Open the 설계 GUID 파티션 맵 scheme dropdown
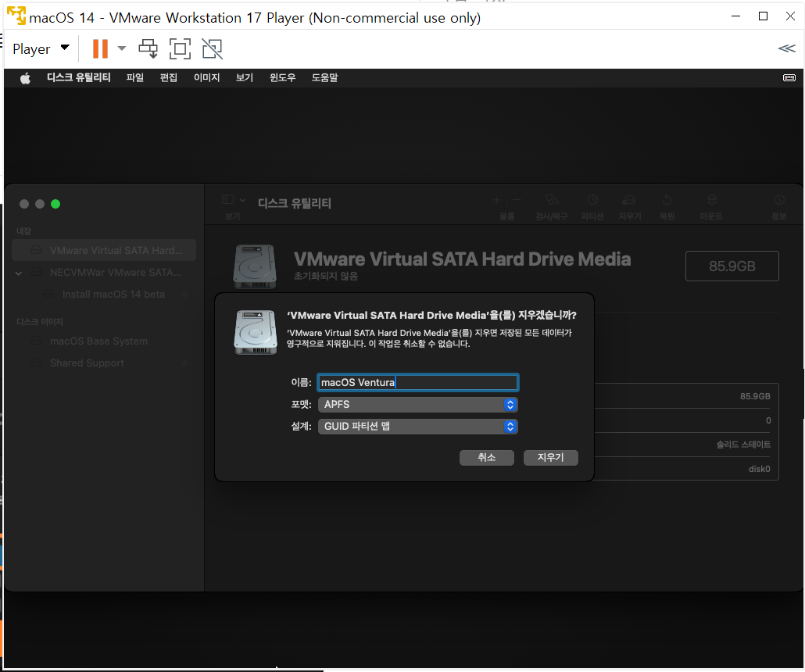The width and height of the screenshot is (805, 672). click(417, 427)
